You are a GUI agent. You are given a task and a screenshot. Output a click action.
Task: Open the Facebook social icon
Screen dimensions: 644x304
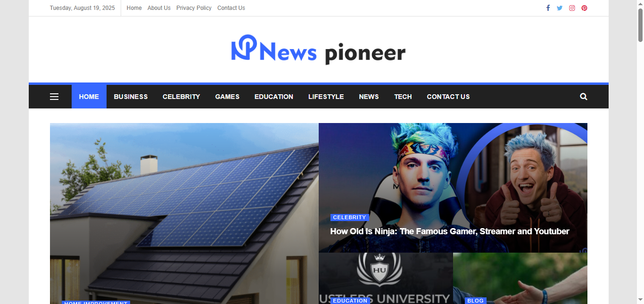click(x=548, y=8)
